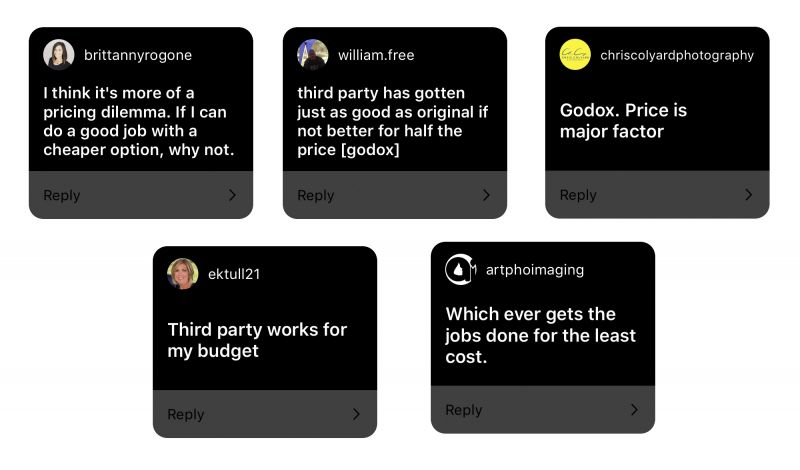
Task: Open the ektull21 username link
Action: (x=234, y=274)
